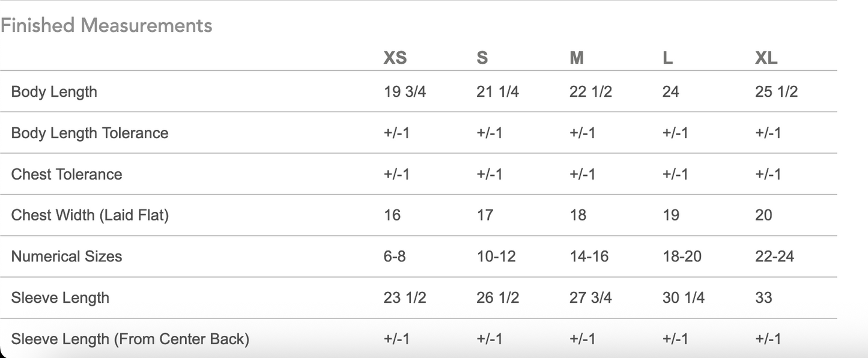Select the 25 1/2 body length value
Image resolution: width=868 pixels, height=358 pixels.
776,92
